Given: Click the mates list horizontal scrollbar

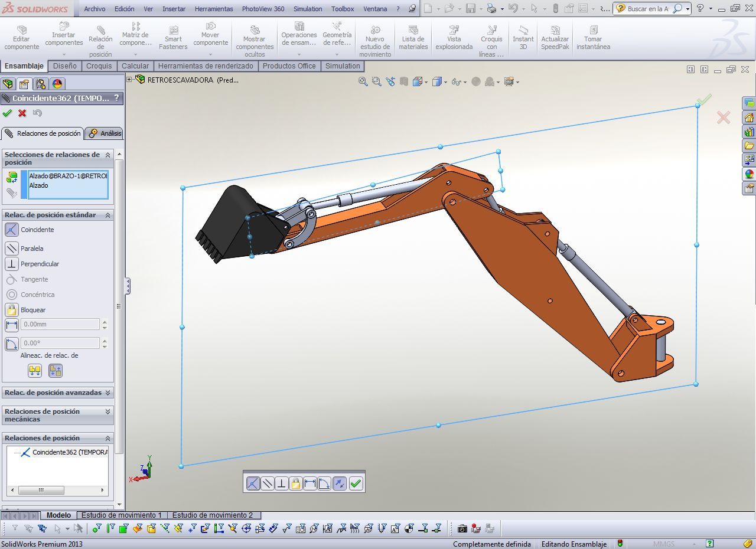Looking at the screenshot, I should [x=58, y=490].
